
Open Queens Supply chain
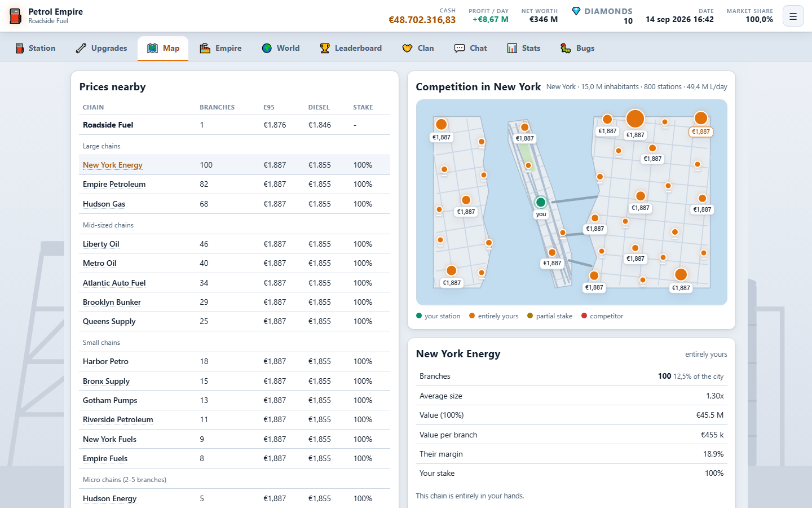(x=109, y=321)
